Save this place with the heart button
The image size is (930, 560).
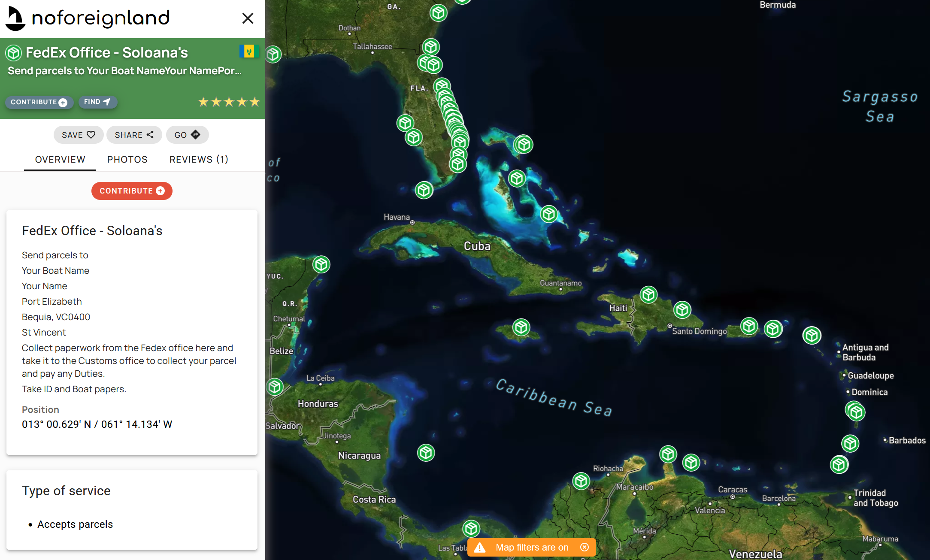point(79,135)
